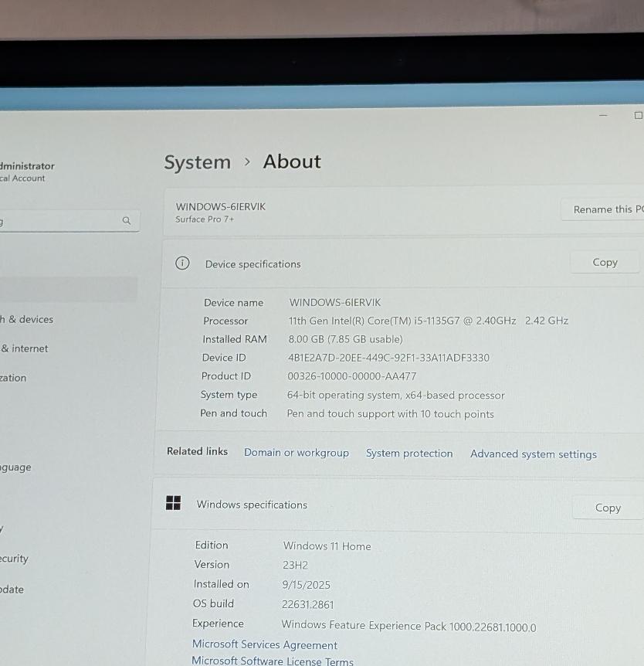Image resolution: width=644 pixels, height=666 pixels.
Task: Open the Domain or workgroup link
Action: pyautogui.click(x=297, y=453)
